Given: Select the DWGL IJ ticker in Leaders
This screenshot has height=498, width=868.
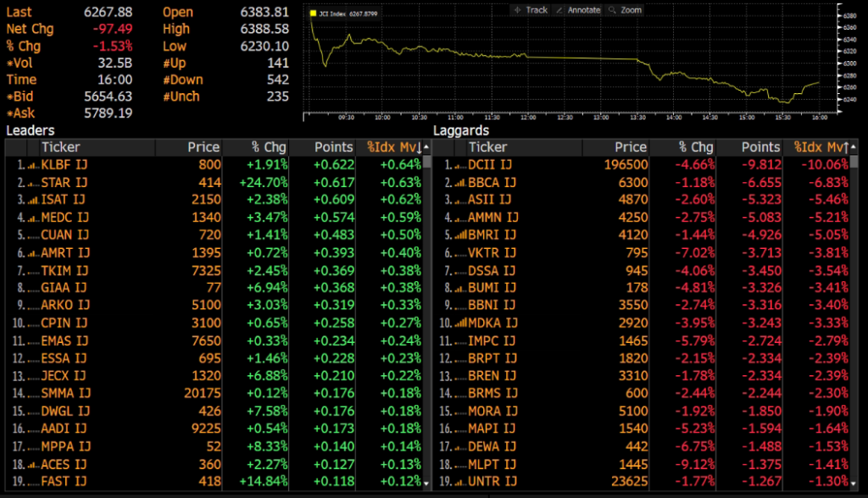Looking at the screenshot, I should tap(65, 411).
